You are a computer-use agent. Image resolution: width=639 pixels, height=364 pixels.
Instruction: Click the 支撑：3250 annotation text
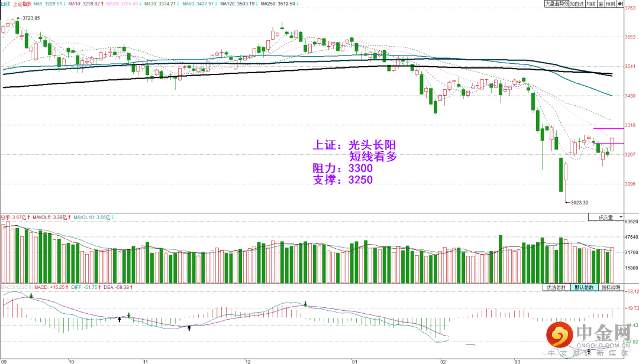coord(343,180)
